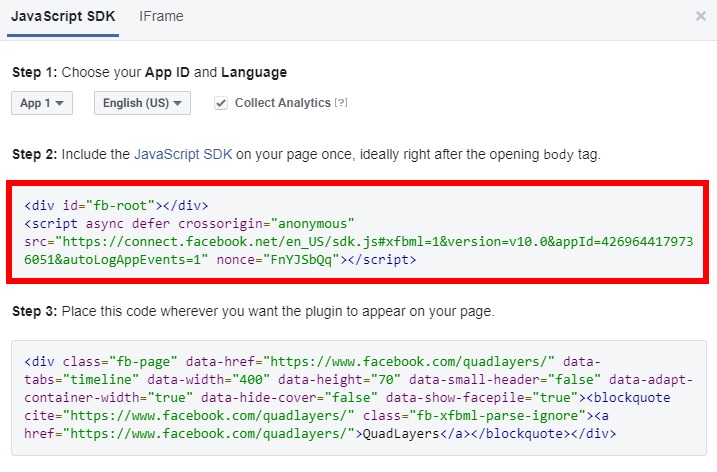Close the dialog with the X icon
This screenshot has width=717, height=472.
(701, 16)
